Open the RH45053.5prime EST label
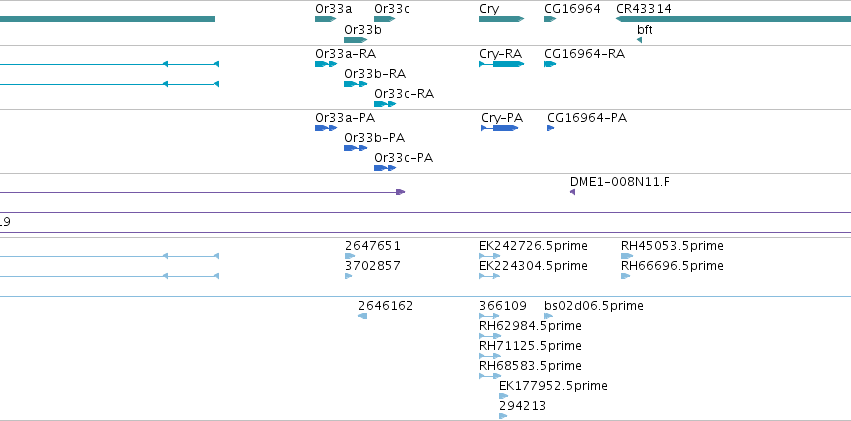This screenshot has height=421, width=851. 672,246
